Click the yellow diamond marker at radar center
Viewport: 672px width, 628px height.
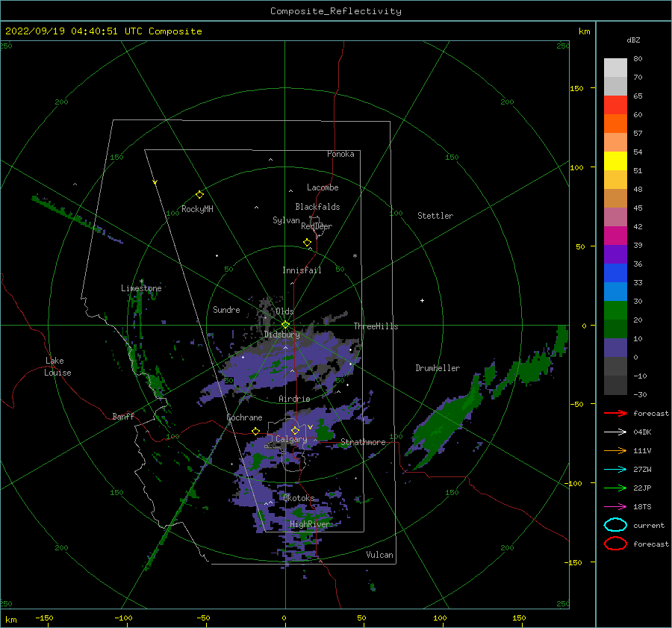[x=285, y=325]
